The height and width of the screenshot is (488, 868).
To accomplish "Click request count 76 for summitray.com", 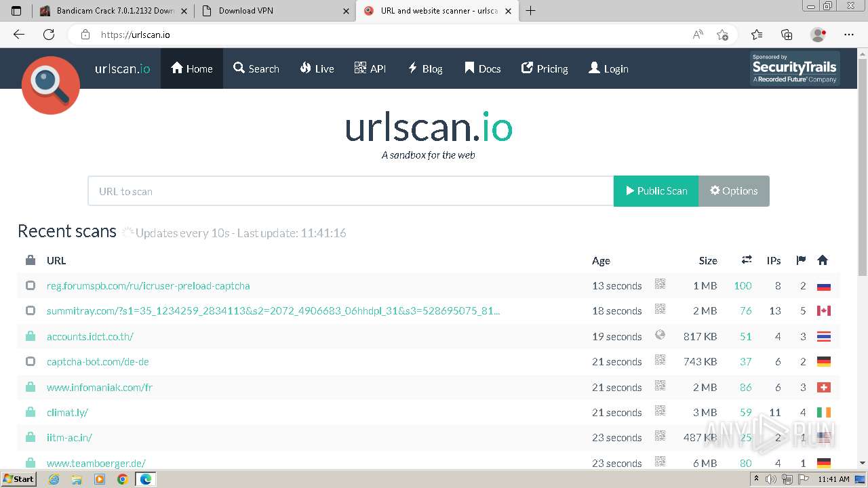I will (746, 311).
